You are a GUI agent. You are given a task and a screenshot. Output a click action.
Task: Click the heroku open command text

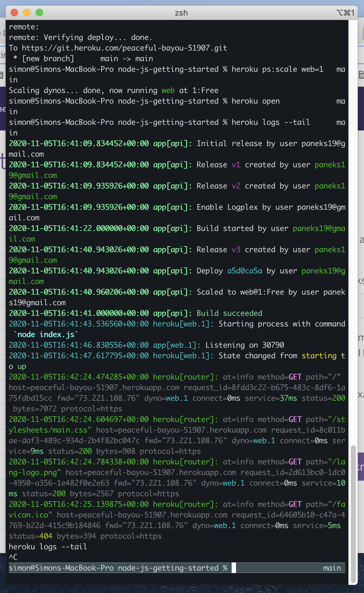(255, 101)
